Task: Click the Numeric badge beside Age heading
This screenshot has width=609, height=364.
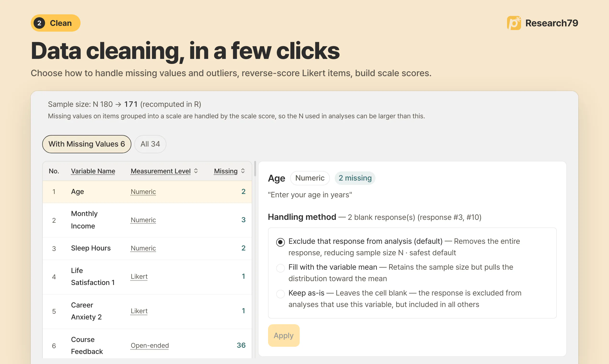Action: point(310,178)
